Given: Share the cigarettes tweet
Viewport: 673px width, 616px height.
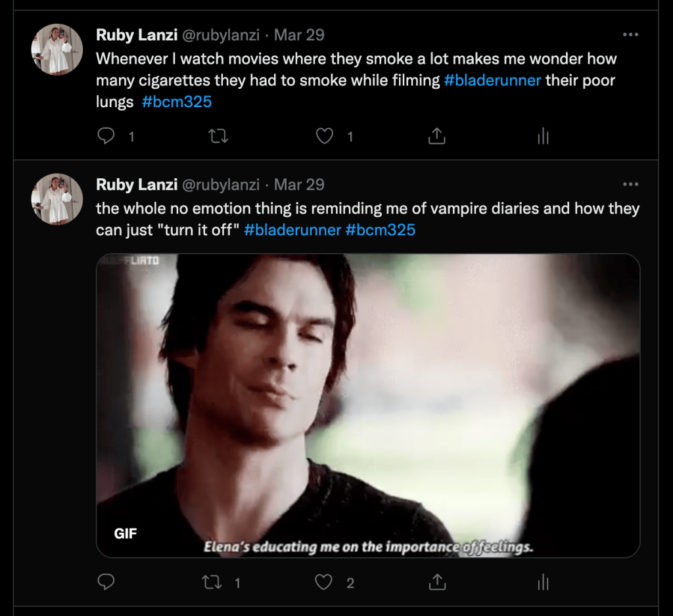Looking at the screenshot, I should point(437,136).
